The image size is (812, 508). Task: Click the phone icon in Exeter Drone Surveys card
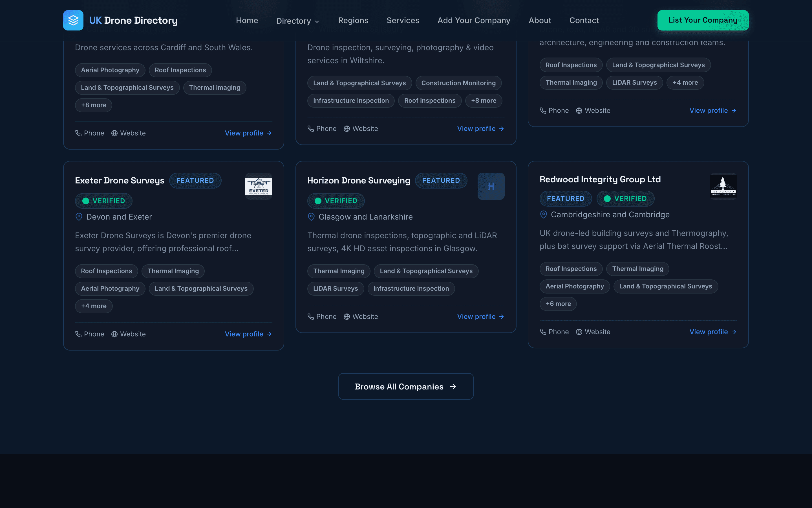pos(78,334)
